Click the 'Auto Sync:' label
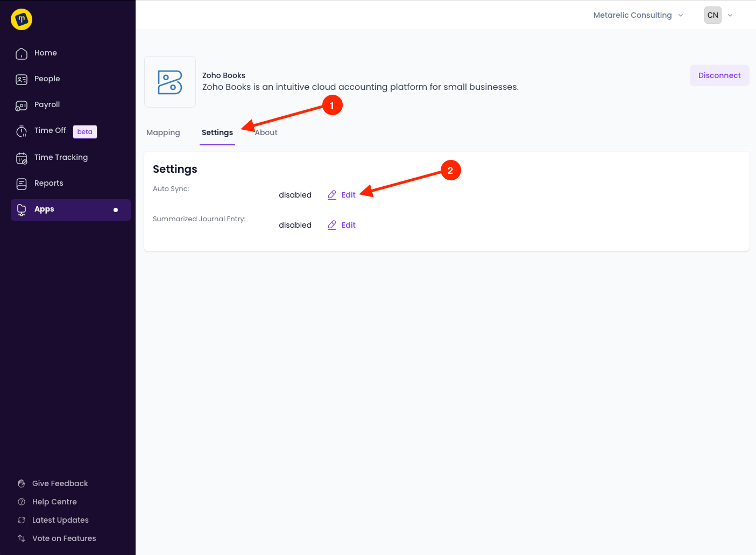The width and height of the screenshot is (756, 555). [171, 189]
